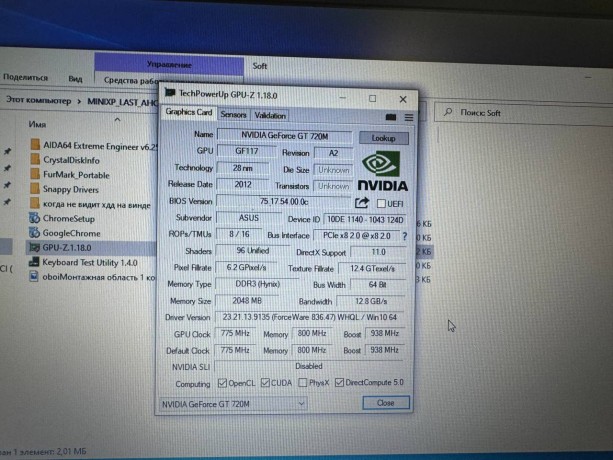Toggle the CUDA checkbox

point(265,382)
